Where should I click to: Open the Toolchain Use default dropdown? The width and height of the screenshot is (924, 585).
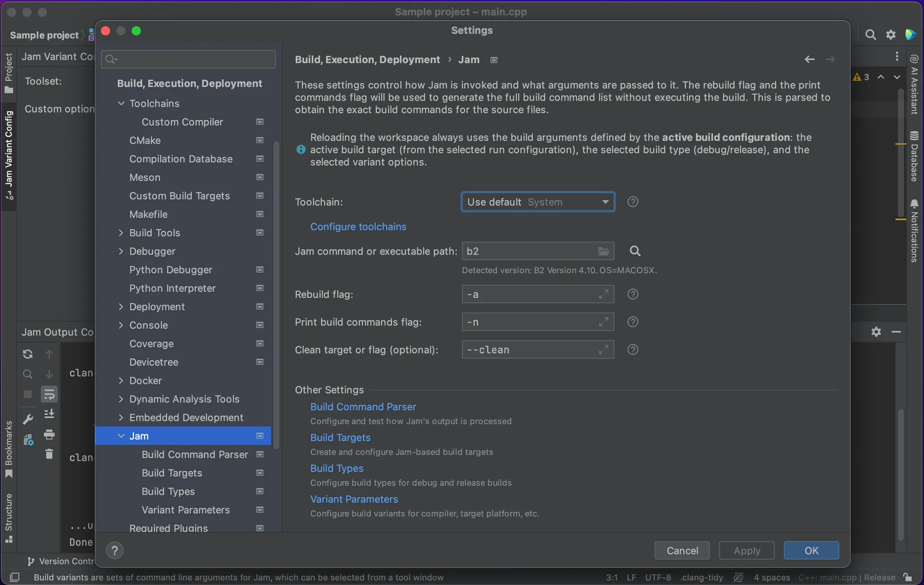coord(538,202)
